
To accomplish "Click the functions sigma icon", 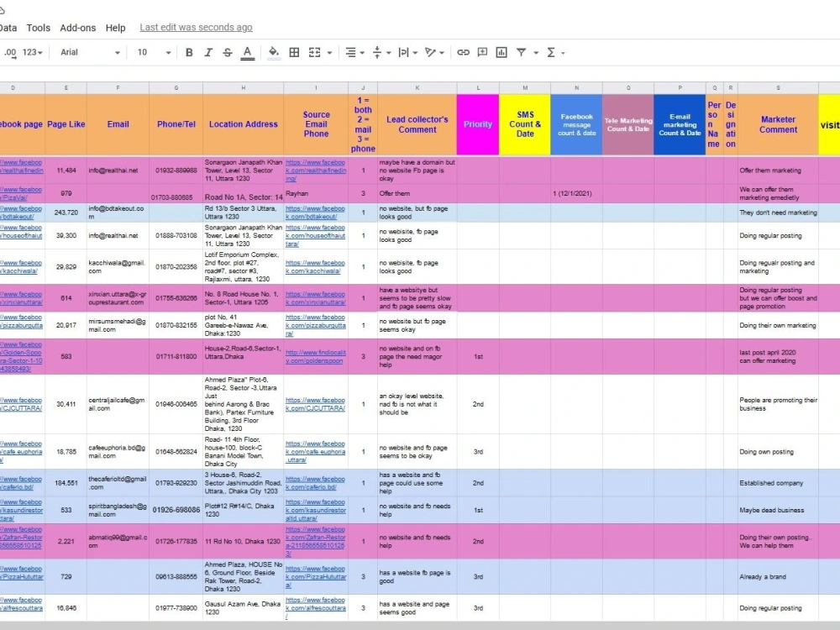I will point(550,52).
